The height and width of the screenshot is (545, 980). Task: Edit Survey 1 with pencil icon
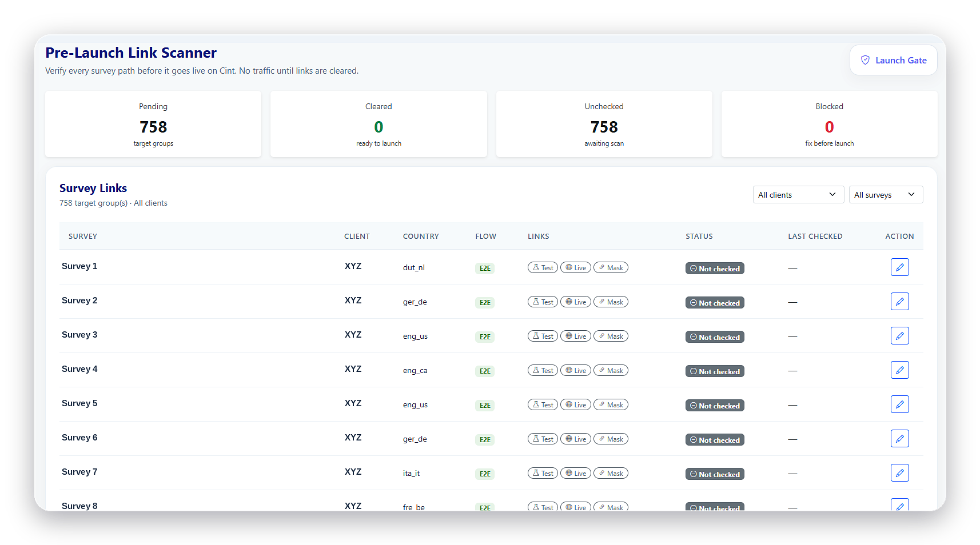tap(899, 267)
